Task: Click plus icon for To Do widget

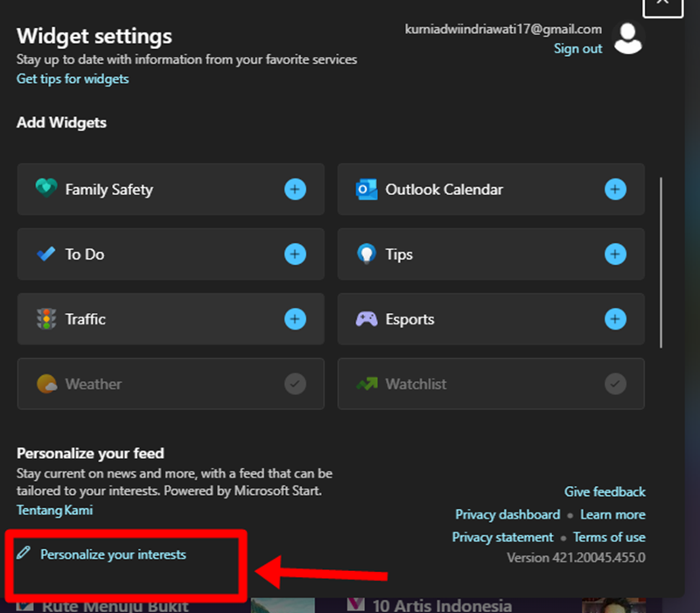Action: coord(295,254)
